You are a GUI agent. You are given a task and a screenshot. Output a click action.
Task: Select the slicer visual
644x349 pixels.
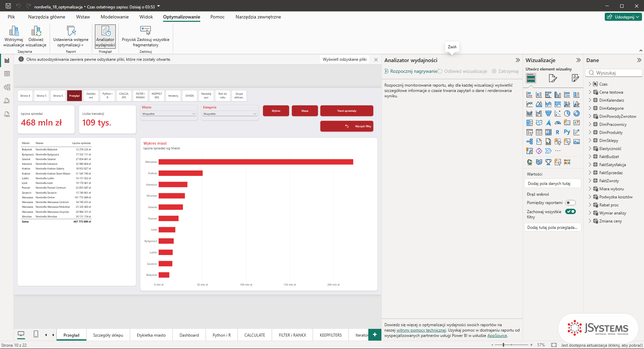tap(529, 132)
